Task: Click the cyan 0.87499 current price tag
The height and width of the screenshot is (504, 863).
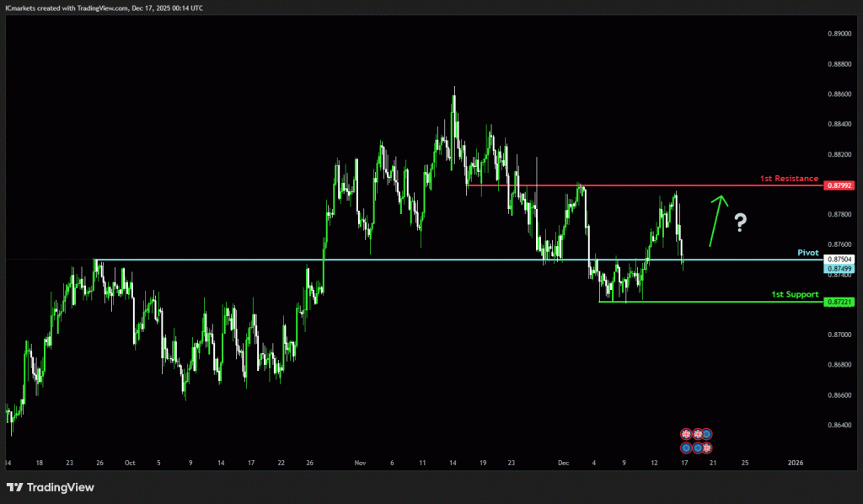Action: (x=839, y=268)
